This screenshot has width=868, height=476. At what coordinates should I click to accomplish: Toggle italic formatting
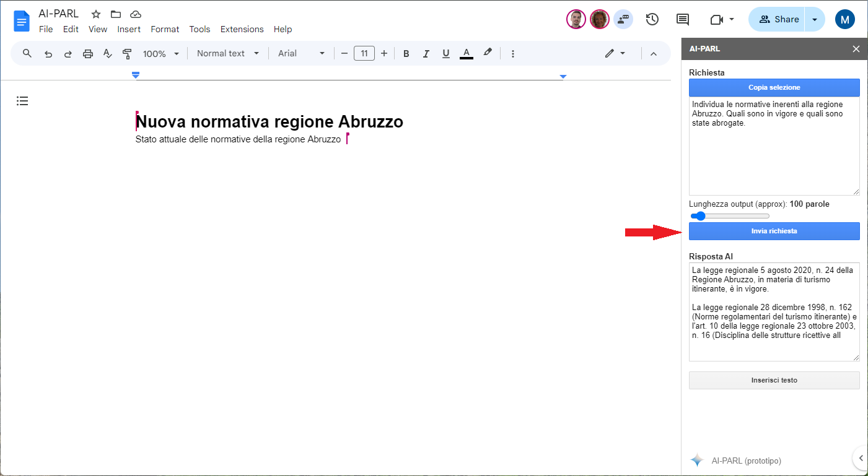point(426,54)
